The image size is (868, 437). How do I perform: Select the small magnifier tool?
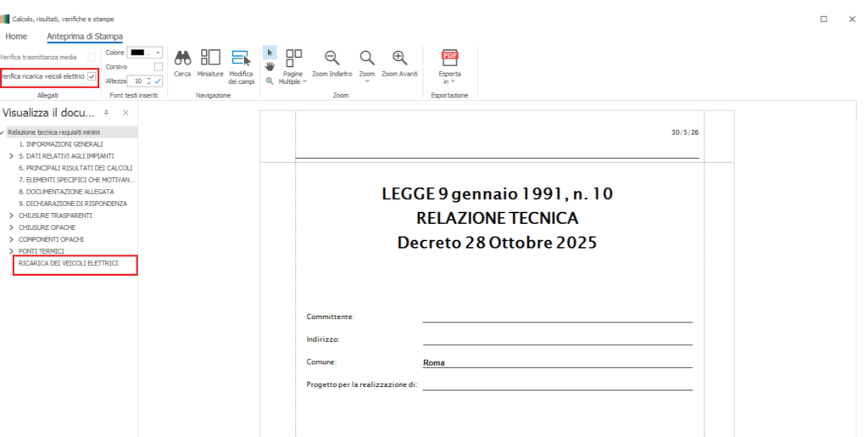tap(270, 81)
